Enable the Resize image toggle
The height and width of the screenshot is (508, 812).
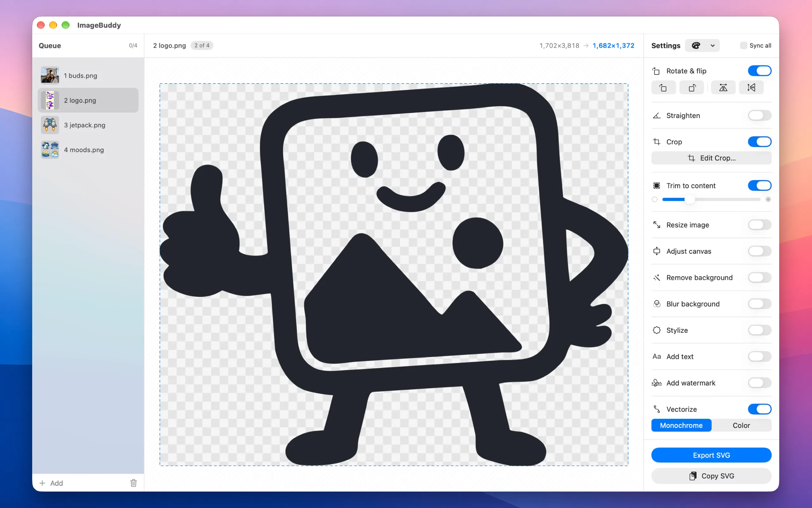[x=759, y=225]
